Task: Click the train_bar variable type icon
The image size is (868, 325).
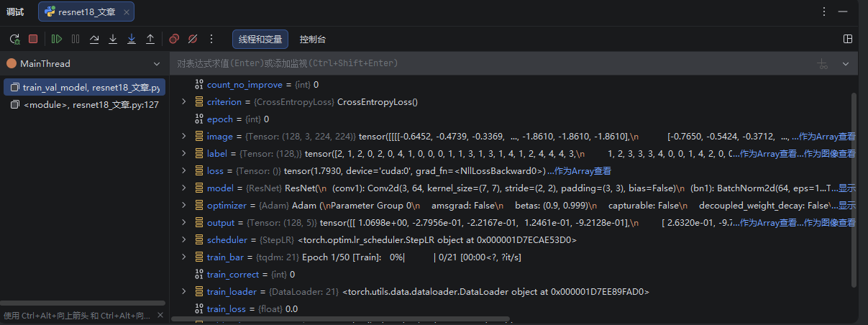Action: click(199, 257)
